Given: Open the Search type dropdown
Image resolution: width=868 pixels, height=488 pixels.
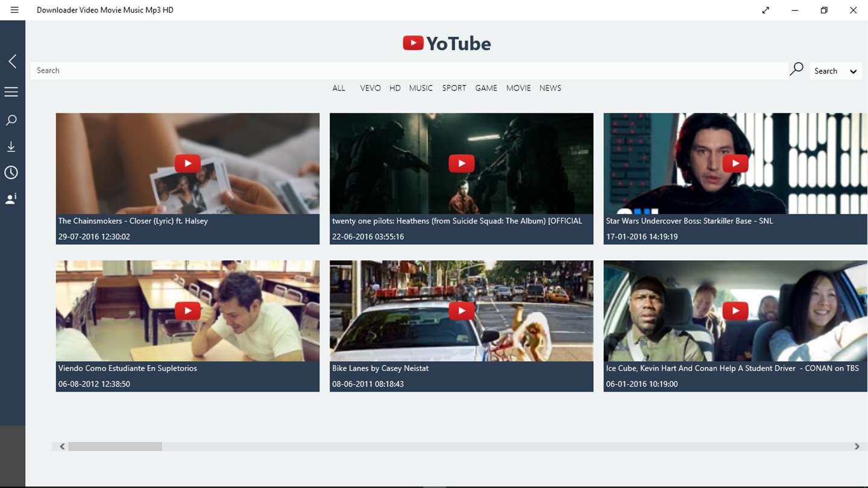Looking at the screenshot, I should pyautogui.click(x=835, y=71).
